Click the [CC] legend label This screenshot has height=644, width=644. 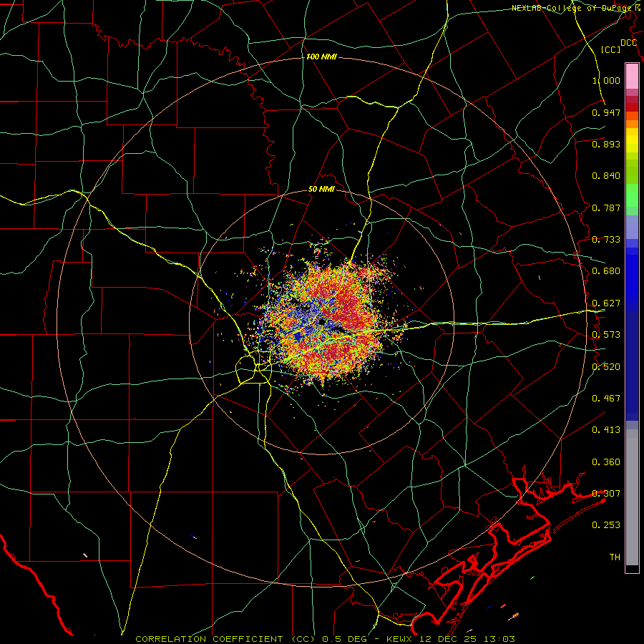(611, 49)
